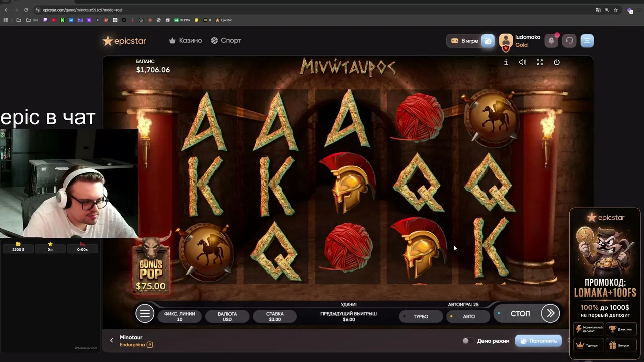
Task: Click the browser back arrow
Action: click(x=6, y=10)
